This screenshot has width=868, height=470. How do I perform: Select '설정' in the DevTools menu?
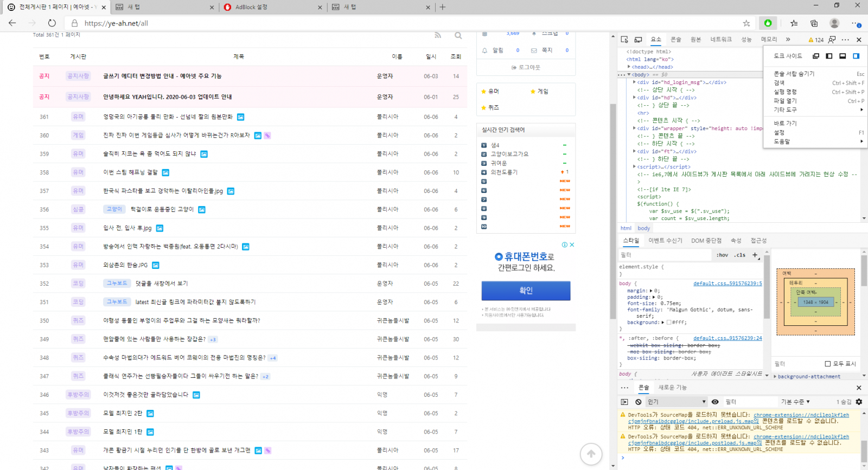click(779, 132)
